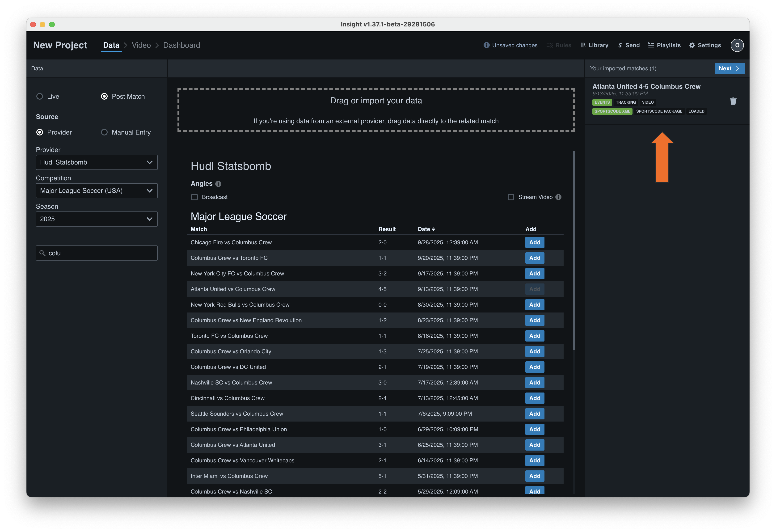The height and width of the screenshot is (532, 776).
Task: Open the user profile avatar "O"
Action: point(737,45)
